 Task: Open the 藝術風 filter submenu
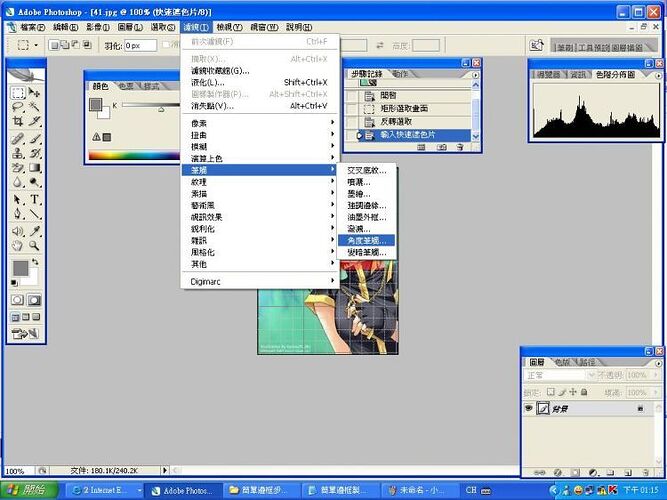(x=260, y=205)
